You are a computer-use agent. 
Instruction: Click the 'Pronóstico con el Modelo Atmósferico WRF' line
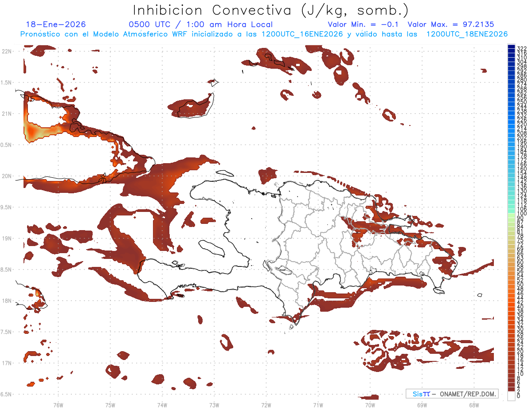pos(264,34)
